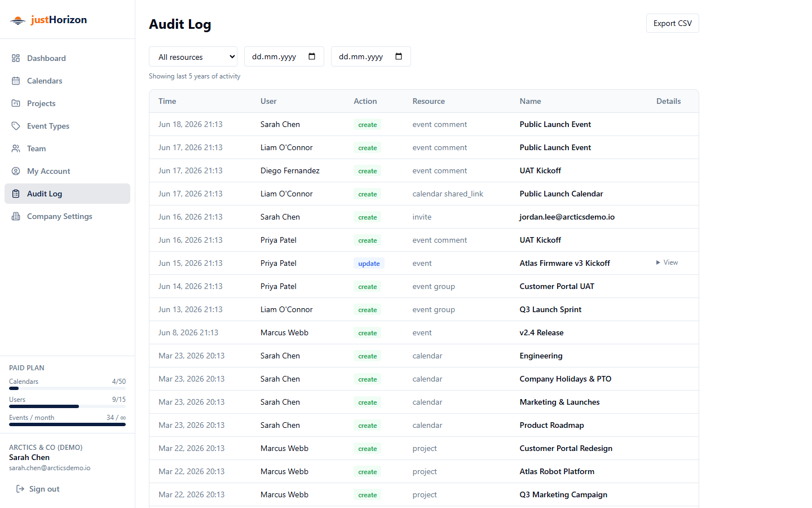Click the Export CSV button

pos(672,23)
